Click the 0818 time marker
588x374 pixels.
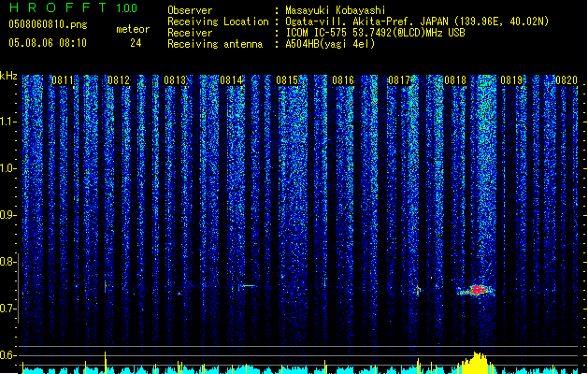tap(455, 80)
